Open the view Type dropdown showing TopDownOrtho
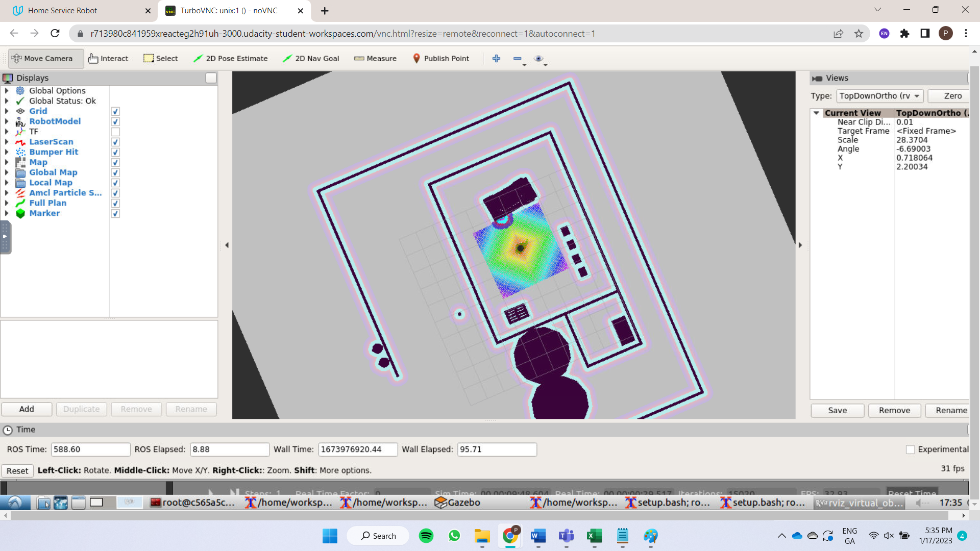Image resolution: width=980 pixels, height=551 pixels. pyautogui.click(x=879, y=96)
